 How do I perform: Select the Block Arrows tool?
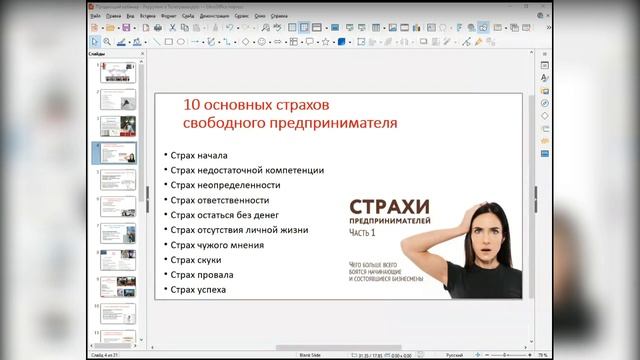pos(278,42)
